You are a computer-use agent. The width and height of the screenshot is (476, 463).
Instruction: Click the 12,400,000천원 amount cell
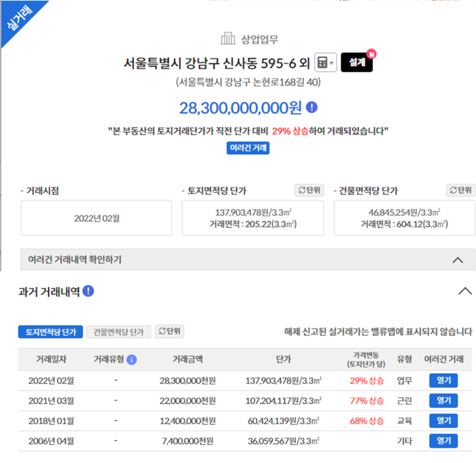click(x=187, y=421)
